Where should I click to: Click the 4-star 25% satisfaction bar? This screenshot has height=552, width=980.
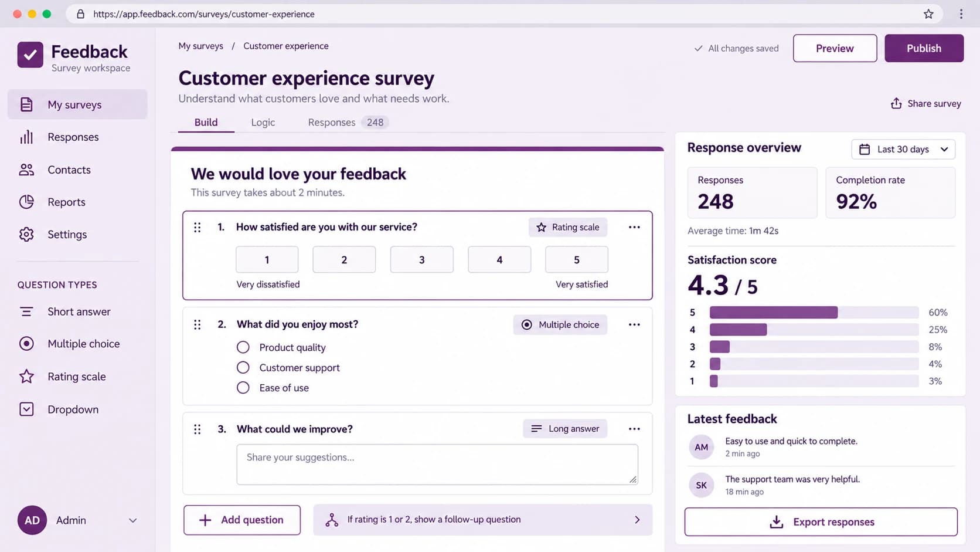coord(814,330)
